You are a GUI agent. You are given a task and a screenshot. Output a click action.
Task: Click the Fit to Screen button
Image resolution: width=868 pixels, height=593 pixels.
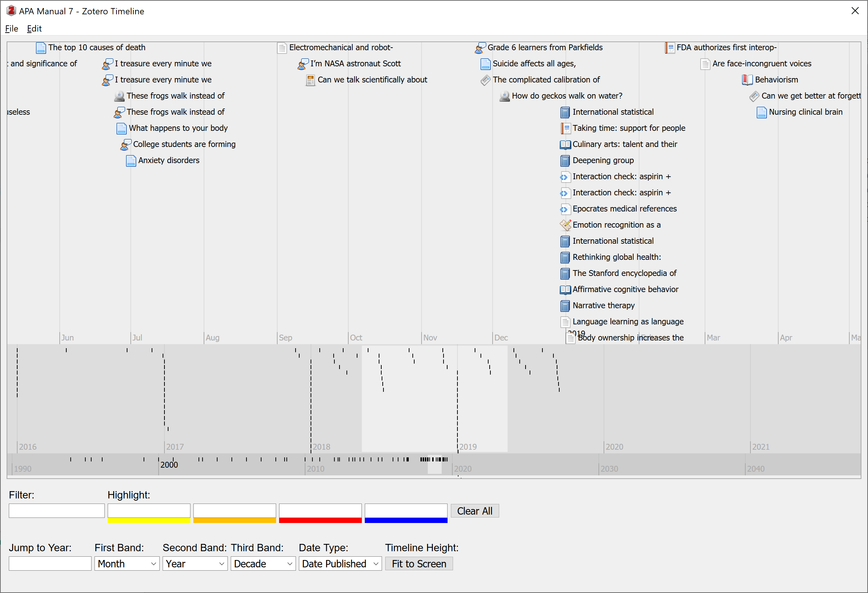coord(419,563)
